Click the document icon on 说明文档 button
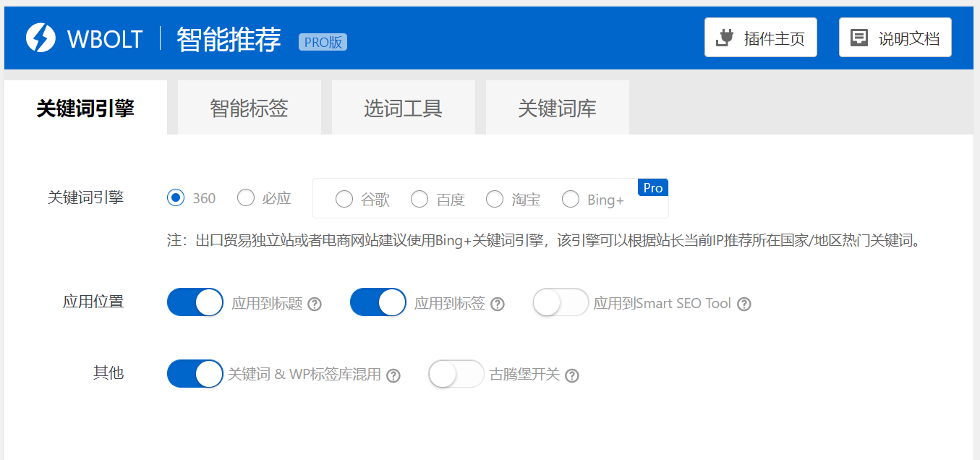The width and height of the screenshot is (980, 460). [859, 38]
